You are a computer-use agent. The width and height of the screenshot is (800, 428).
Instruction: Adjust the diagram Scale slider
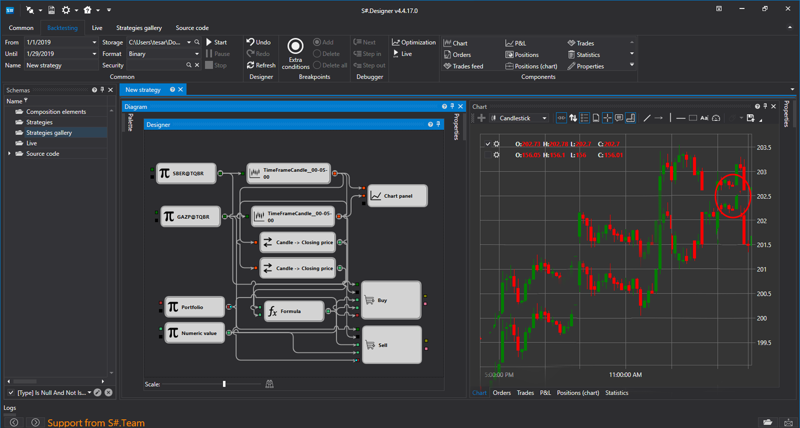tap(224, 384)
